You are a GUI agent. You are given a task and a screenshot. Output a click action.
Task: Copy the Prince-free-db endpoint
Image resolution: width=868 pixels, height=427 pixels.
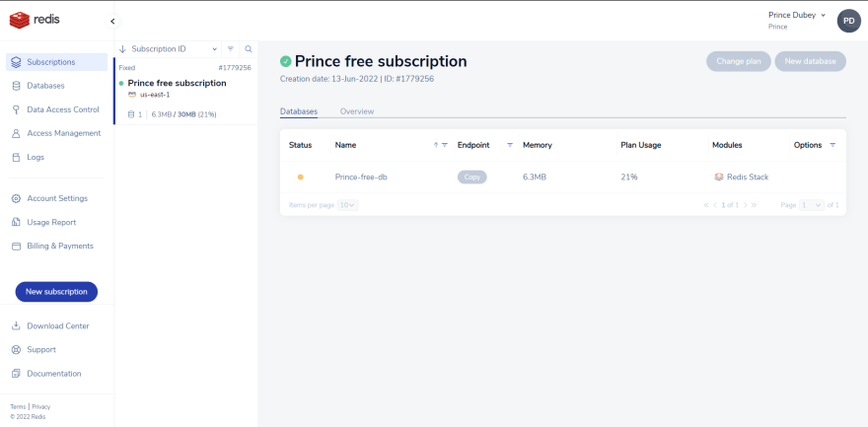click(x=472, y=177)
